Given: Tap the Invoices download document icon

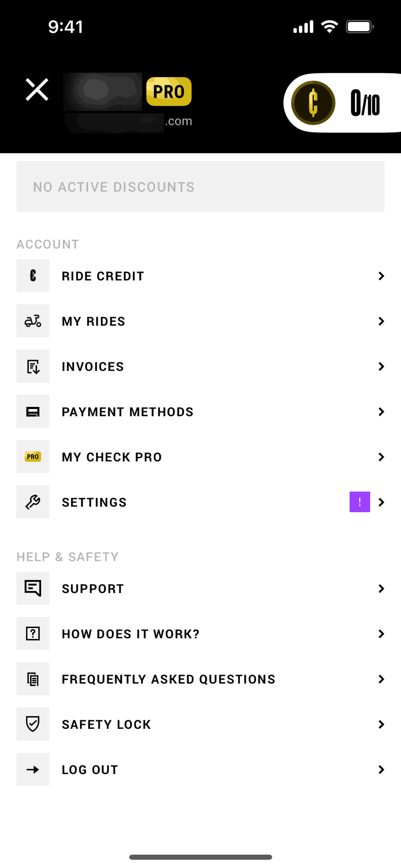Looking at the screenshot, I should pyautogui.click(x=33, y=366).
